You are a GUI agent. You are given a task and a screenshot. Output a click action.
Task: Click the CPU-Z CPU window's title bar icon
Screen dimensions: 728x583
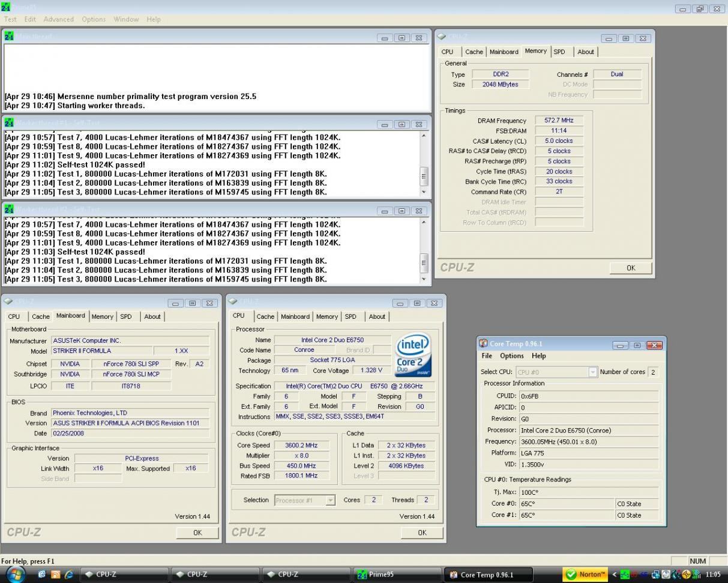[233, 301]
